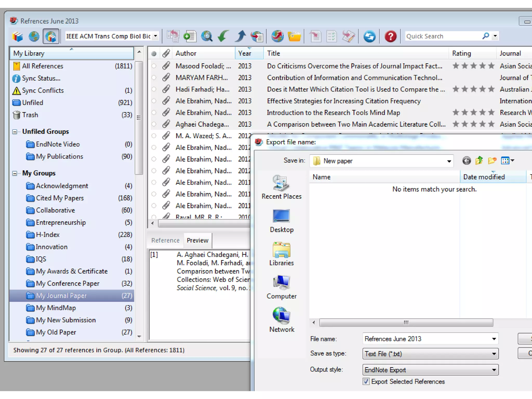Image resolution: width=532 pixels, height=399 pixels.
Task: Select the My Publications group
Action: 59,156
